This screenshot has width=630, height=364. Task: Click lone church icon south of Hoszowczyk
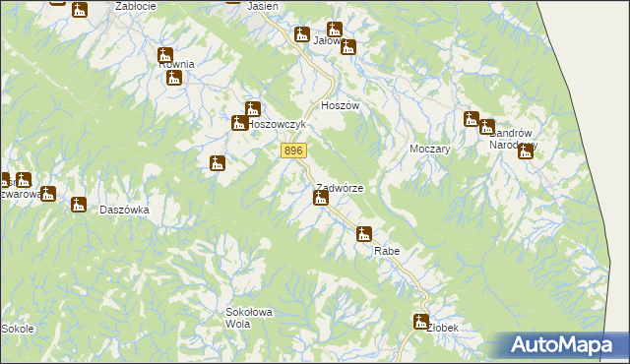[218, 163]
